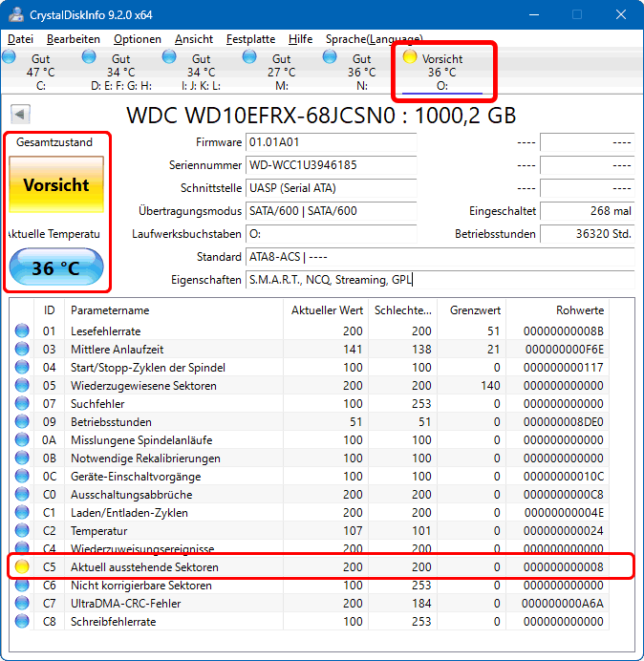644x661 pixels.
Task: Switch to disk tab D: E: F: G: H:
Action: click(120, 72)
